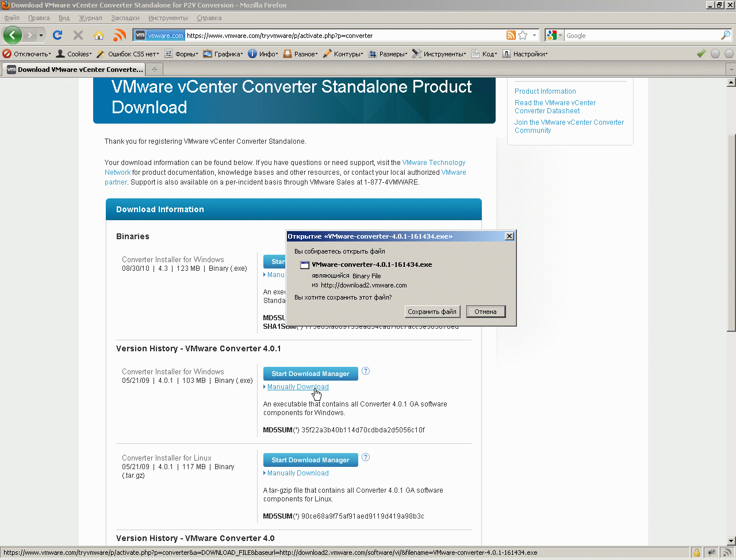Screen dimensions: 736x560
Task: Click Сохранить файл in the download dialog
Action: [x=432, y=312]
